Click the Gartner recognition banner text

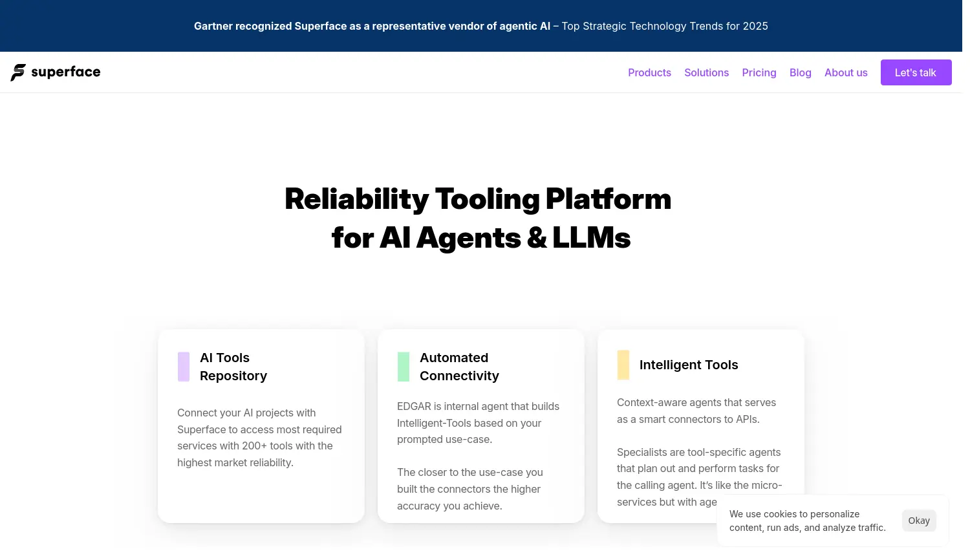tap(480, 26)
